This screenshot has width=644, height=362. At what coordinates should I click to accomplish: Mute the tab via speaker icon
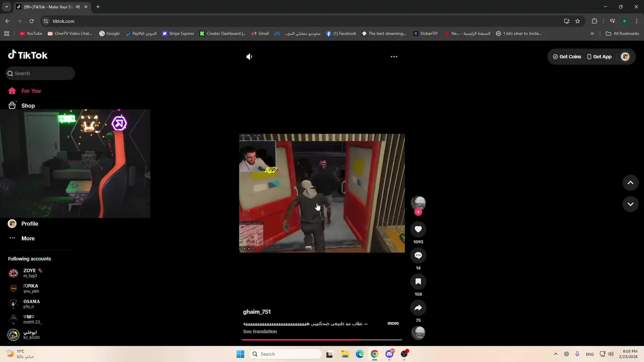click(x=77, y=7)
